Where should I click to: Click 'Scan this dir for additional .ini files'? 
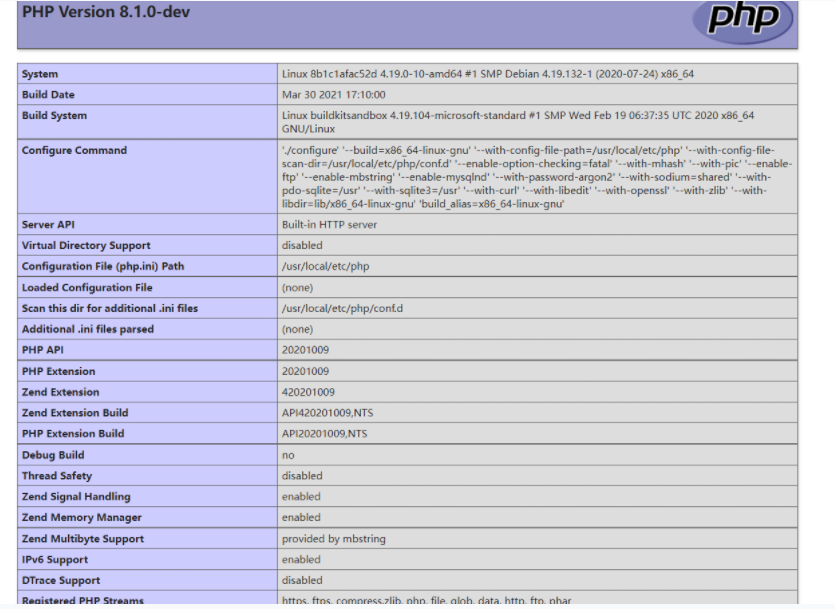pos(110,308)
